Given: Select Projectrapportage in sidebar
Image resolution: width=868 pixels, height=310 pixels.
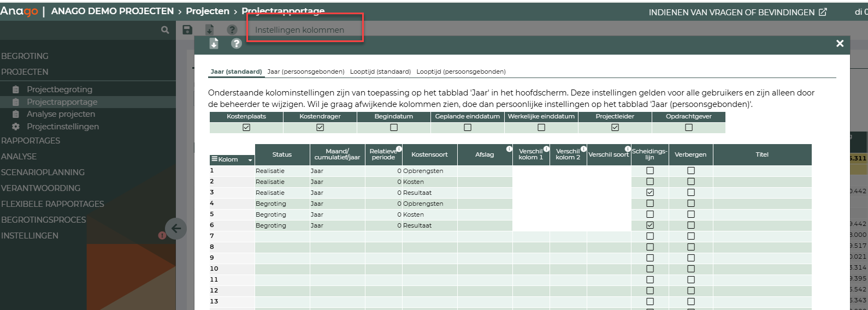Looking at the screenshot, I should [x=62, y=102].
